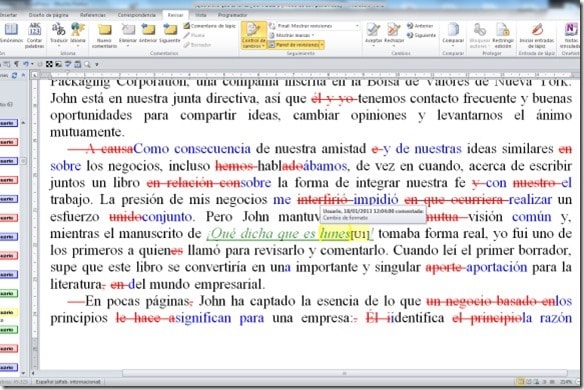584x390 pixels.
Task: Click the calendar-like icon in quick toolbar
Action: (77, 64)
